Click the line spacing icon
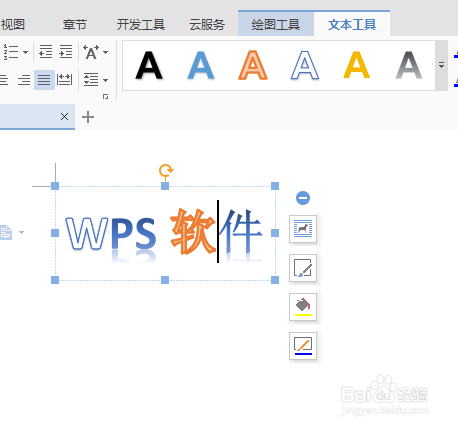The image size is (458, 428). [91, 80]
